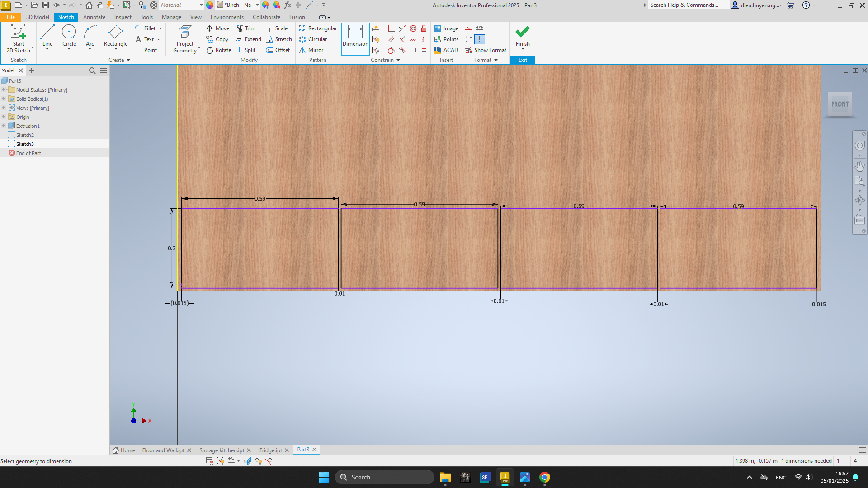Click the Finish Sketch green checkmark
Screen dimensions: 868x488
[x=523, y=32]
